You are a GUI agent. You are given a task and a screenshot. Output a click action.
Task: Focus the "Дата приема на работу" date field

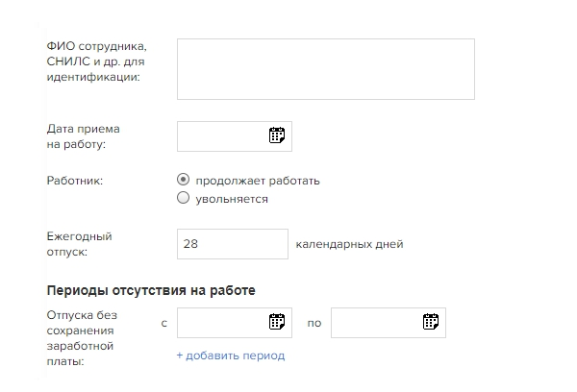click(221, 136)
